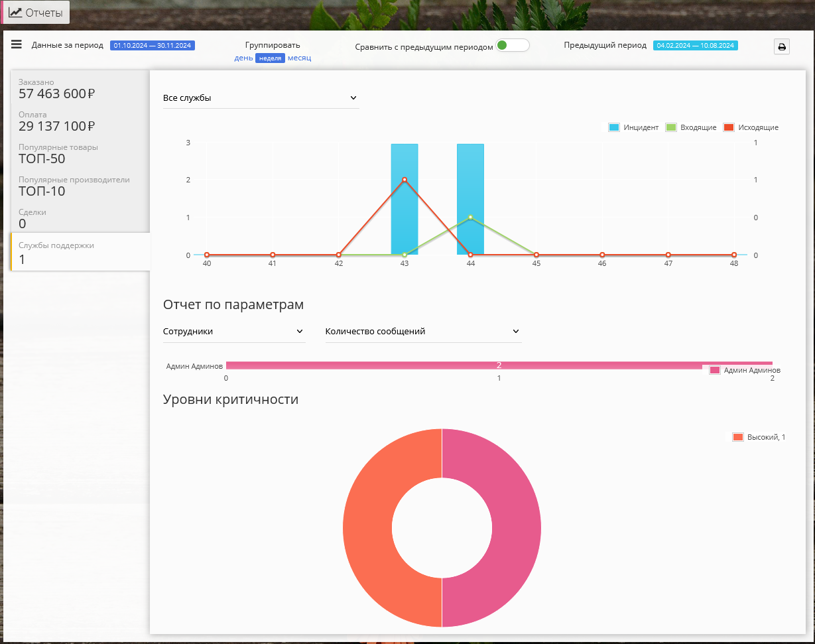Open the Заказано sidebar section

click(80, 88)
